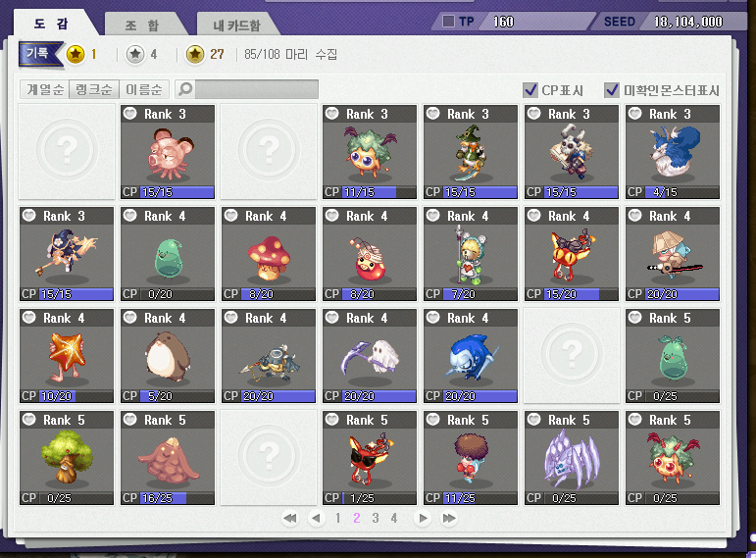Toggle heart favorite on blue shark card

point(433,318)
